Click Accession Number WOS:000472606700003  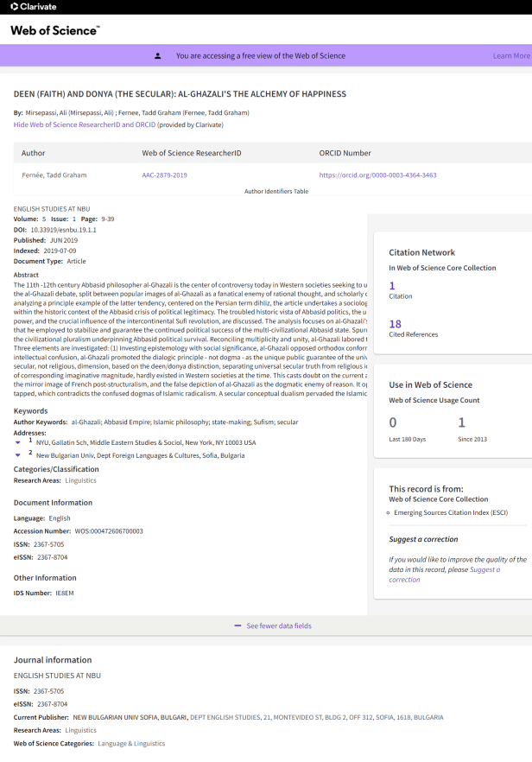click(x=108, y=531)
